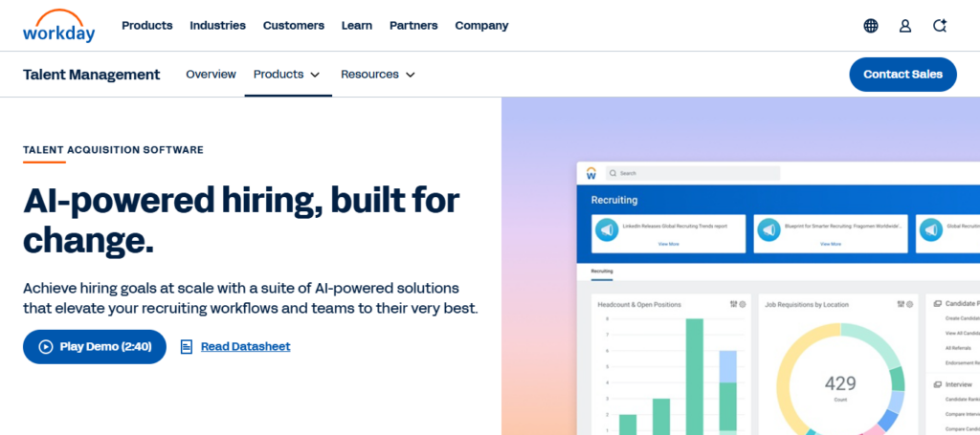Viewport: 980px width, 435px height.
Task: Open the Read Datasheet link
Action: click(245, 346)
